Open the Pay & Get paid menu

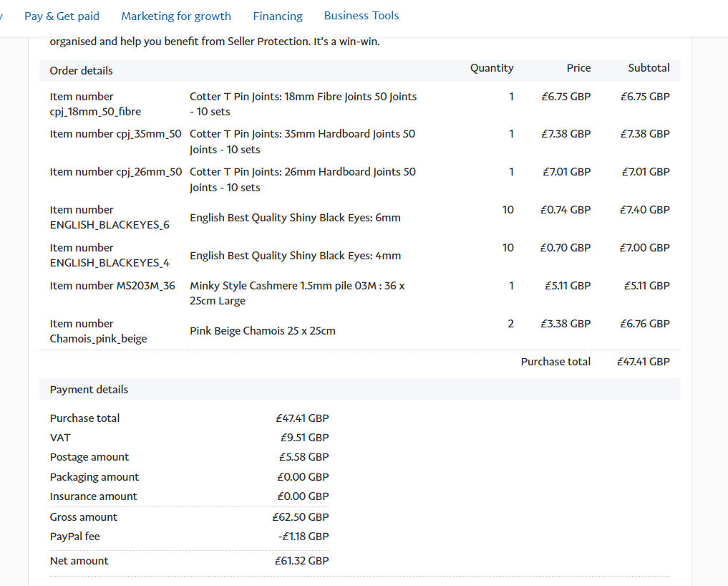pos(62,16)
